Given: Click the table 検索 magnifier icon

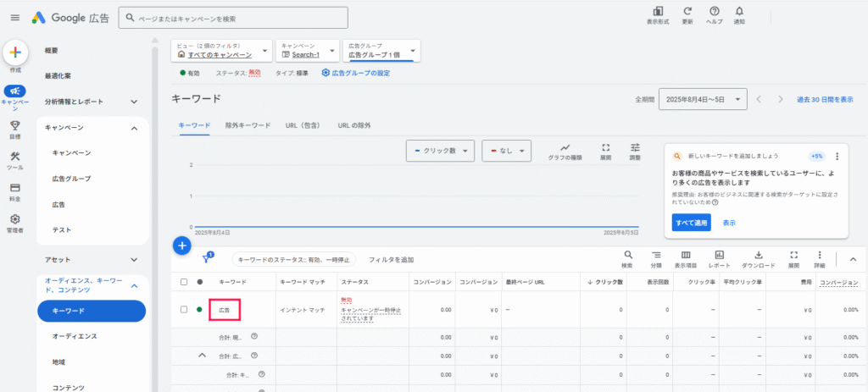Looking at the screenshot, I should 628,255.
